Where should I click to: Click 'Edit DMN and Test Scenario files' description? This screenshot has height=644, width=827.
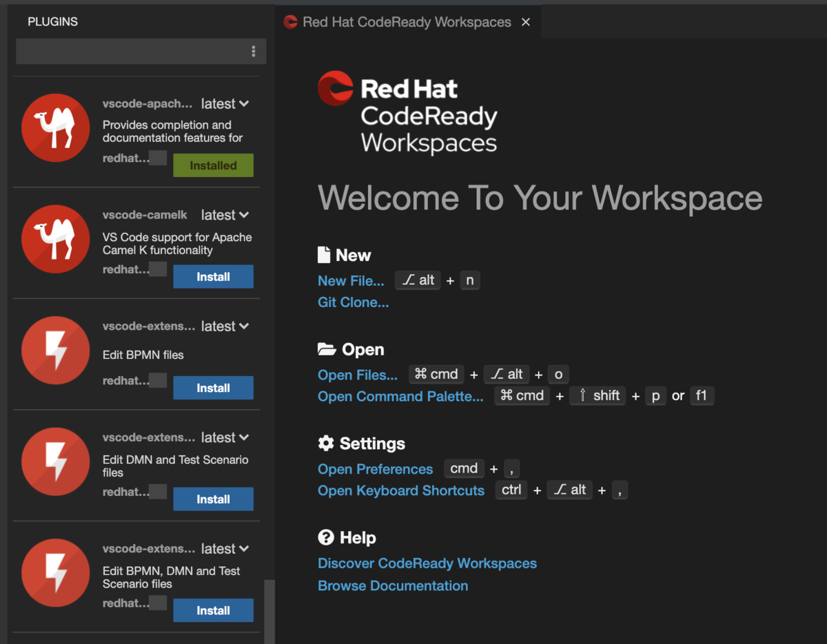[176, 466]
